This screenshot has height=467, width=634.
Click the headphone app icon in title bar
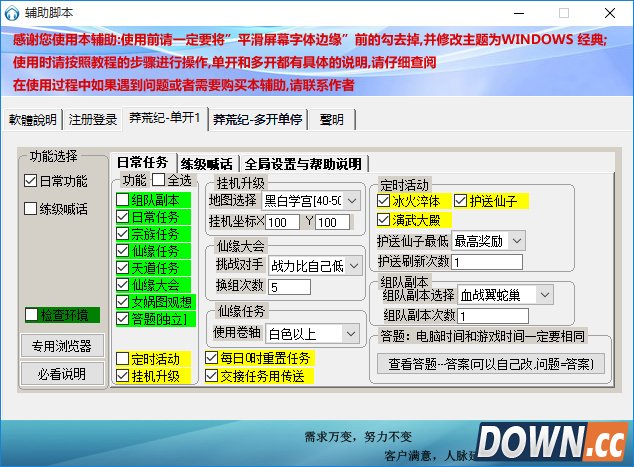tap(12, 13)
